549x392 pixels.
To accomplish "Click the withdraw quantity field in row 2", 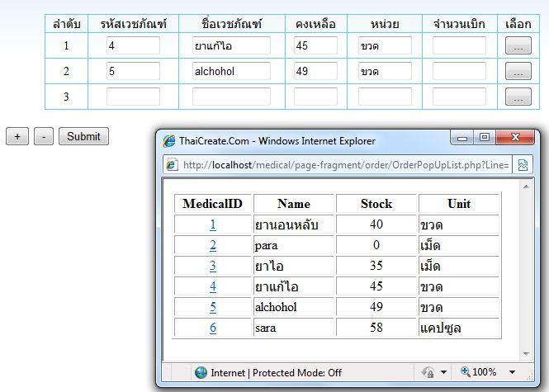I will tap(459, 71).
